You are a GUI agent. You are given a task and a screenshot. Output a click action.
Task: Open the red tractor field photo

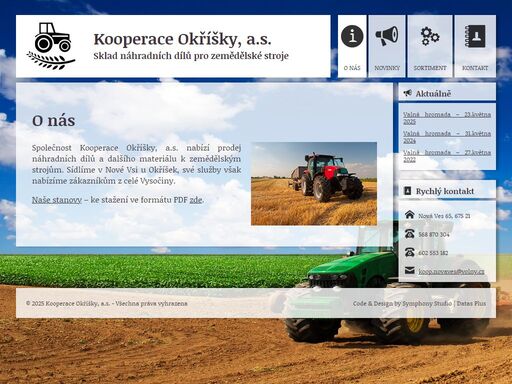point(314,184)
